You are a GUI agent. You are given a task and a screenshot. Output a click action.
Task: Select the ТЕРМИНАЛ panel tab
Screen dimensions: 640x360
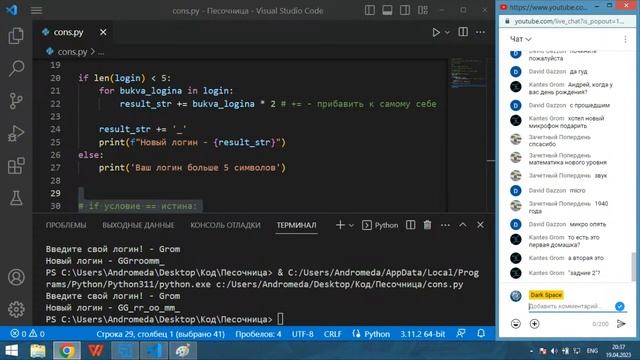296,225
